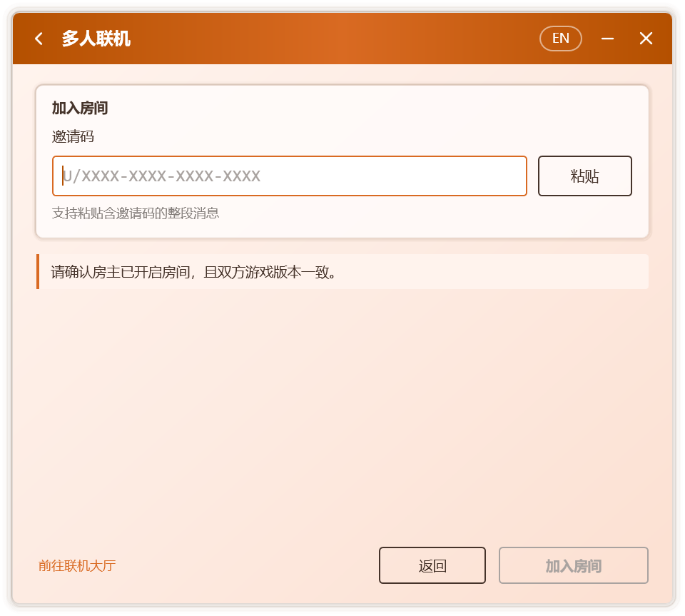Click the 邀请码 label
Image resolution: width=685 pixels, height=616 pixels.
click(73, 136)
